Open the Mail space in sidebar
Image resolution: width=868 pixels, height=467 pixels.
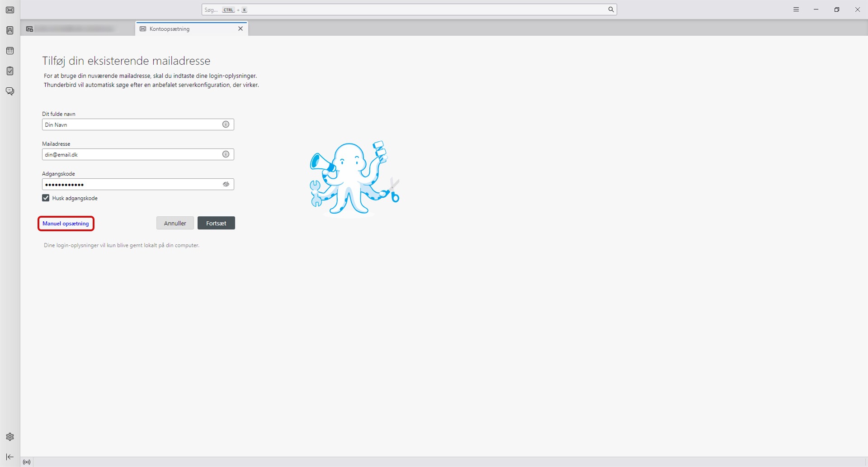(10, 10)
